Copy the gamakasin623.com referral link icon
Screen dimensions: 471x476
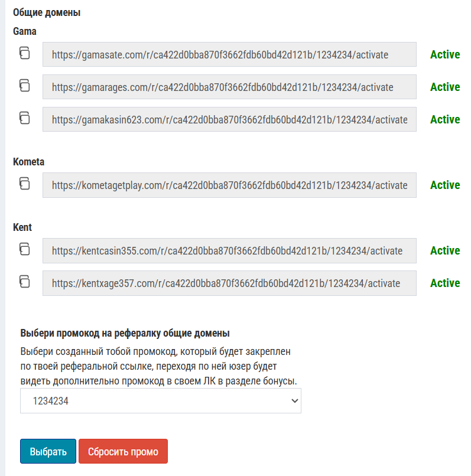pos(24,118)
